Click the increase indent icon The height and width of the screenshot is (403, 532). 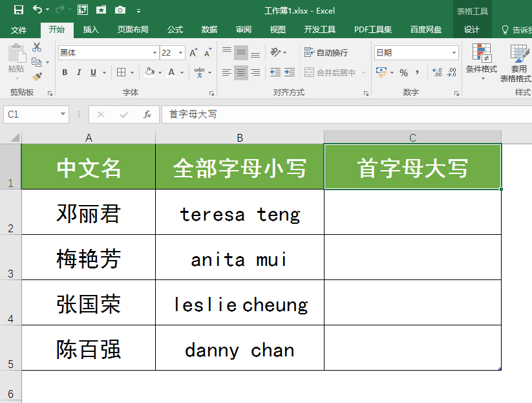(x=290, y=72)
